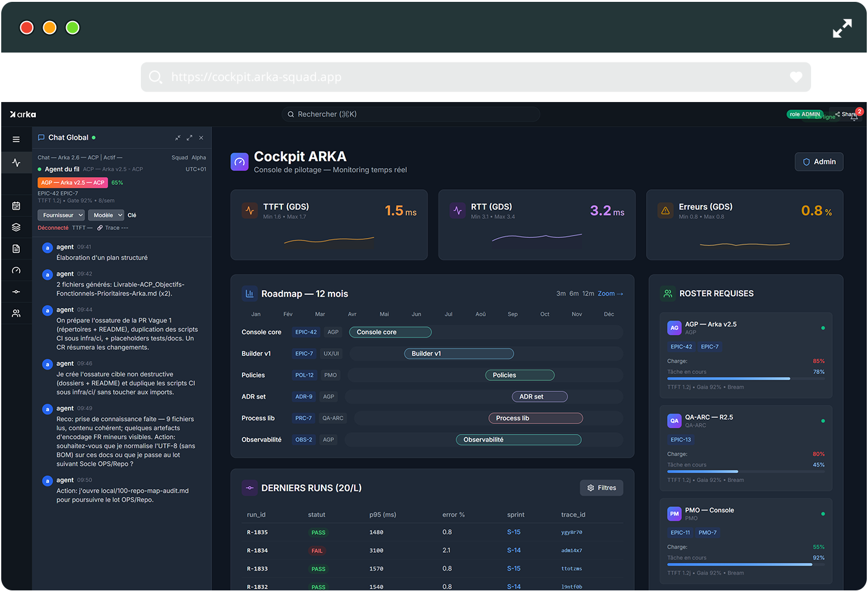Screen dimensions: 868x591
Task: Open notifications bell with badge 2
Action: (x=855, y=116)
